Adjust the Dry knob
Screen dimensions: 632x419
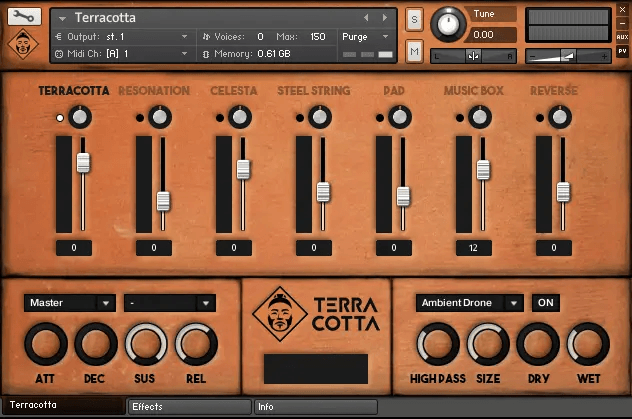click(538, 344)
